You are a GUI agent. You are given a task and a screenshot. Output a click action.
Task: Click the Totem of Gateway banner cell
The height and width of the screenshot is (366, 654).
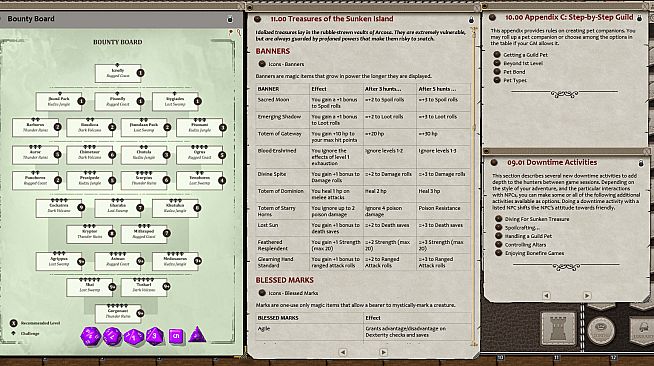(x=282, y=137)
